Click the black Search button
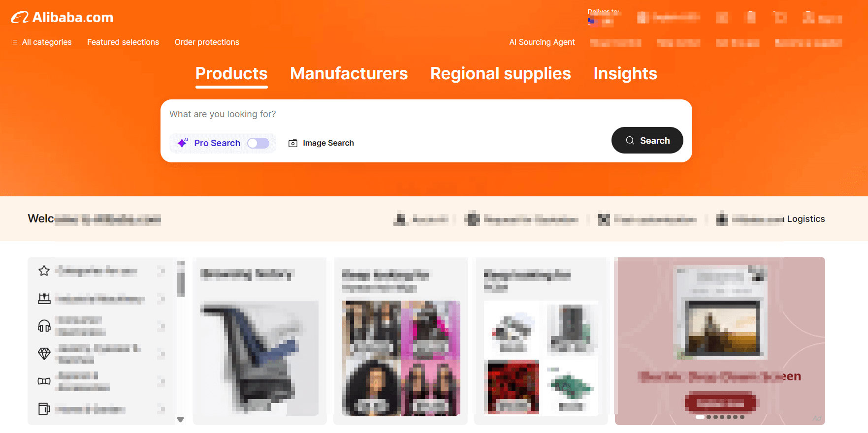 coord(647,140)
